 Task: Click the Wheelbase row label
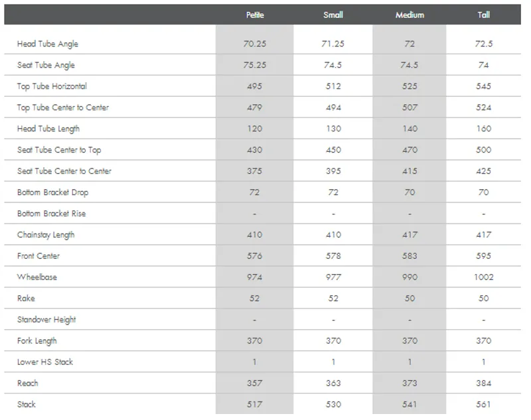tap(37, 277)
